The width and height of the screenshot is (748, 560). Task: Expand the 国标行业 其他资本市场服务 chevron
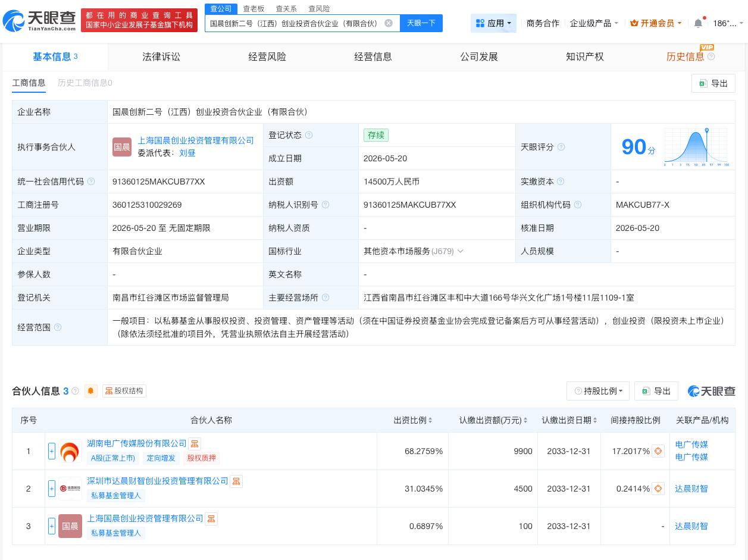[x=460, y=251]
